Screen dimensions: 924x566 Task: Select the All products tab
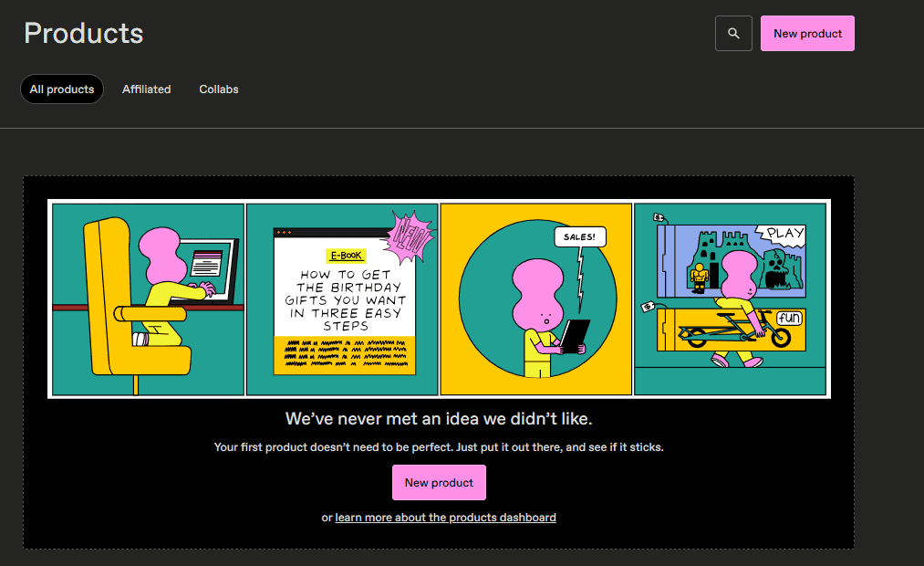(62, 89)
